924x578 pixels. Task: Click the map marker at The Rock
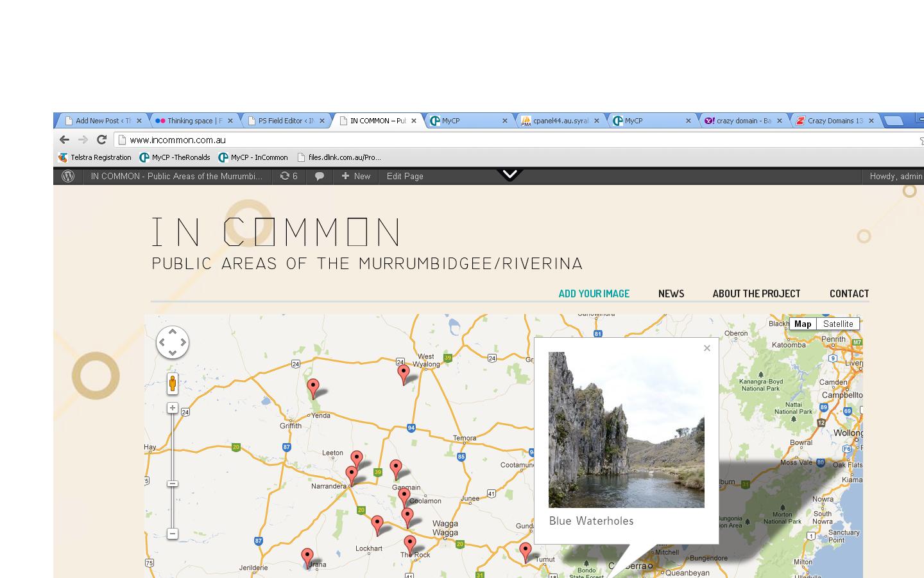tap(409, 546)
